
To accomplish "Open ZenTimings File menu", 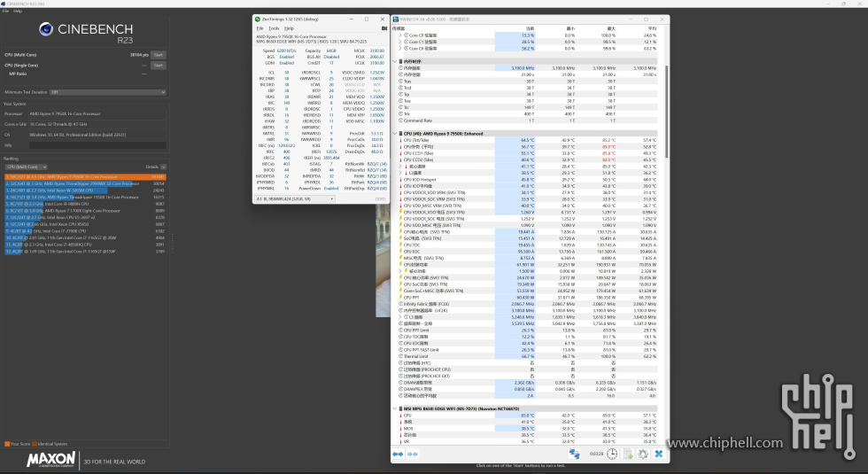I will coord(260,28).
